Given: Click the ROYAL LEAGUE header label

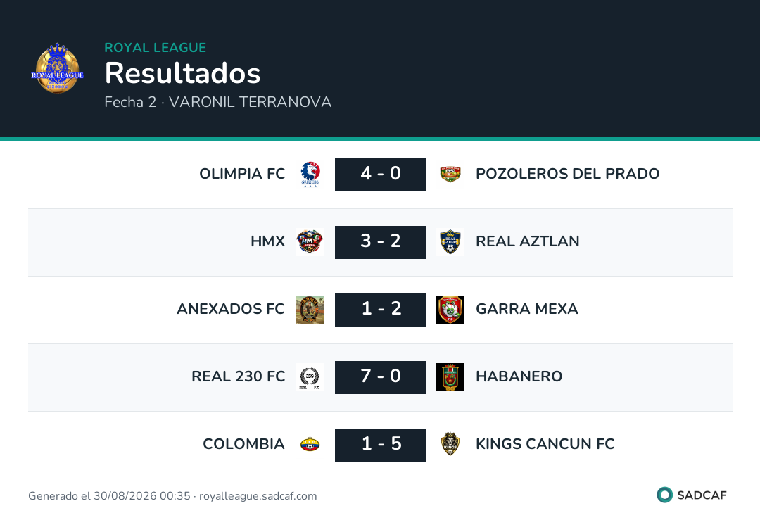Looking at the screenshot, I should click(155, 47).
